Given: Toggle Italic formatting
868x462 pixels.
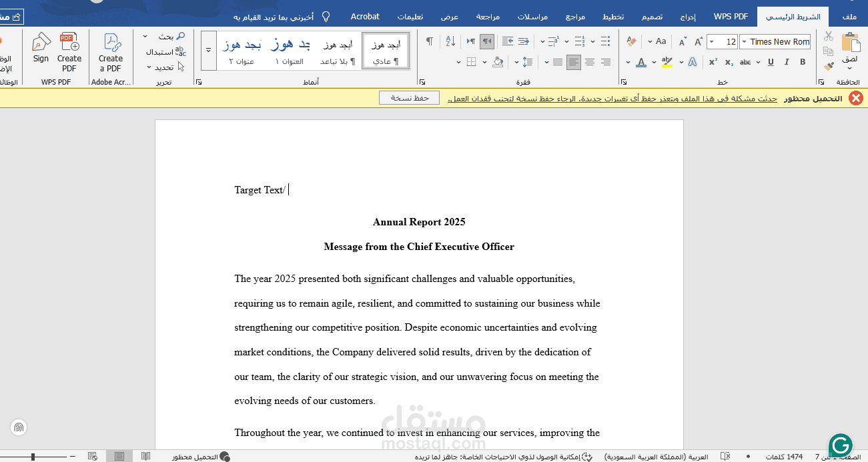Looking at the screenshot, I should click(x=787, y=62).
